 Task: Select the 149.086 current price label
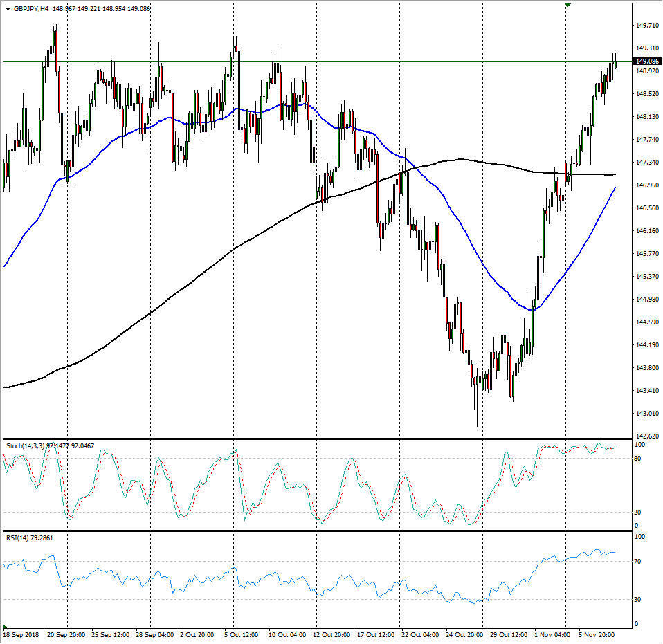[647, 61]
